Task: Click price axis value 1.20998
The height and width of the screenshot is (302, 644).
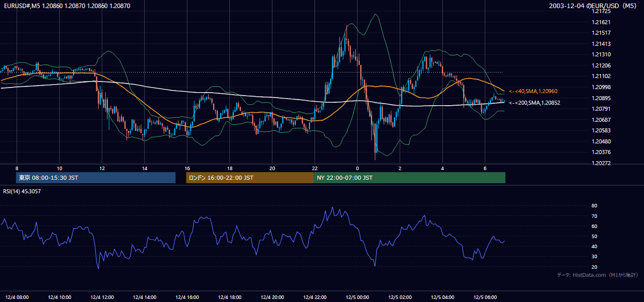Action: 602,87
